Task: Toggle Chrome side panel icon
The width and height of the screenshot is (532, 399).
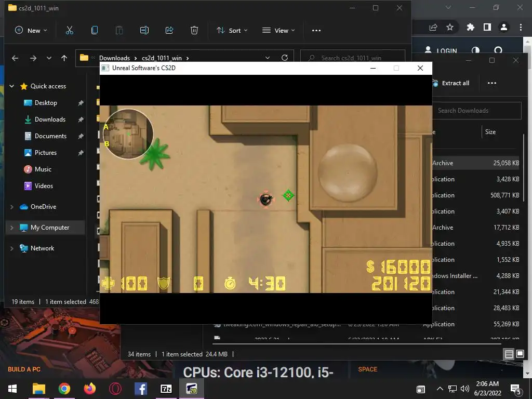Action: click(487, 27)
